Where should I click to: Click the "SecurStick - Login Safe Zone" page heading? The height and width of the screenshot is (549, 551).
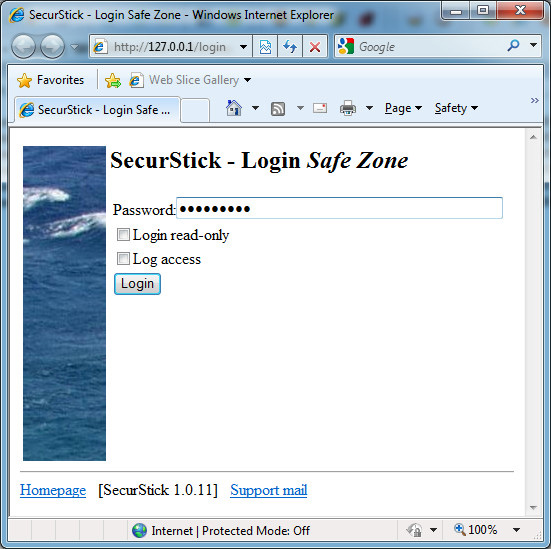click(259, 161)
